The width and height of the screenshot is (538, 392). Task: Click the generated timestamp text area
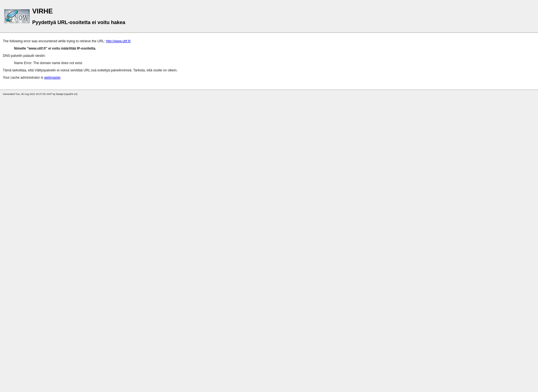coord(40,94)
